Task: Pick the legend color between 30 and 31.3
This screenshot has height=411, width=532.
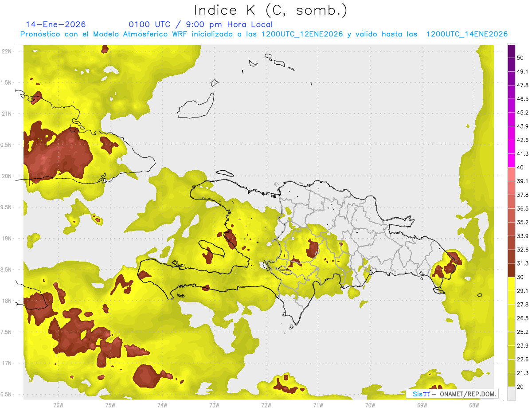Action: (512, 270)
